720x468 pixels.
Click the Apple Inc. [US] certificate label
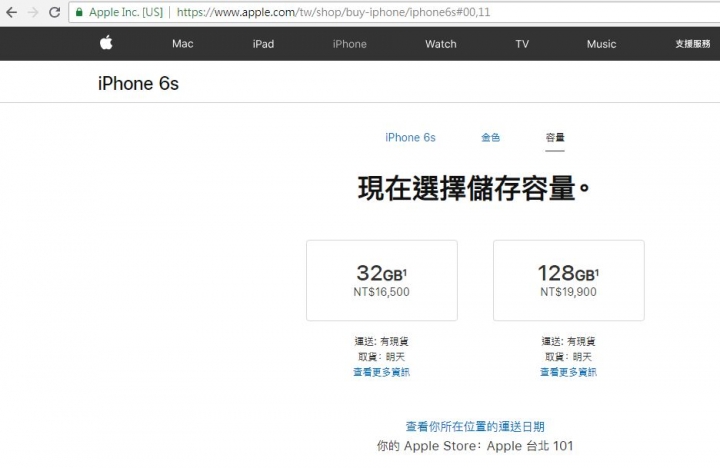click(x=126, y=12)
